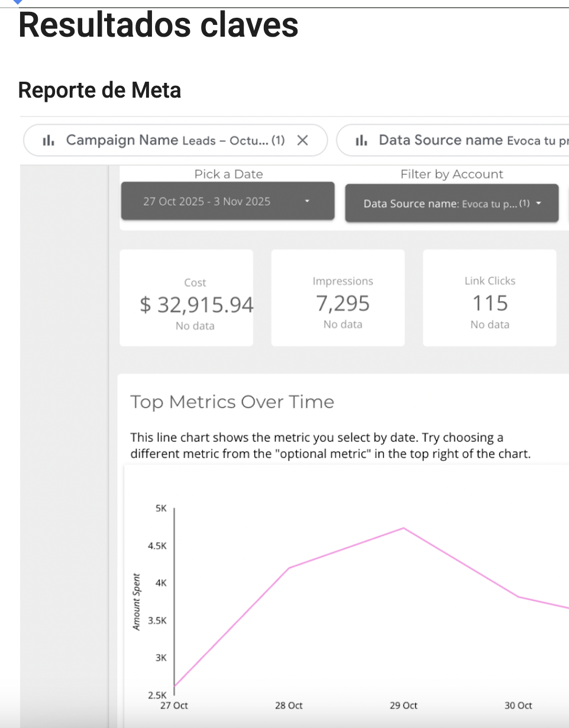The image size is (569, 728).
Task: Remove the Campaign Name filter with its X
Action: click(302, 140)
